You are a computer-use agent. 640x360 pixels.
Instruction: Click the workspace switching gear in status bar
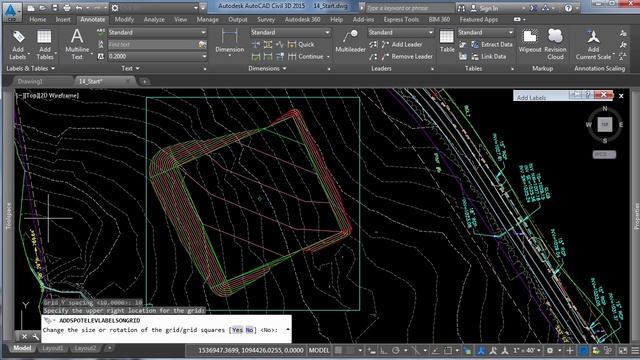click(550, 350)
